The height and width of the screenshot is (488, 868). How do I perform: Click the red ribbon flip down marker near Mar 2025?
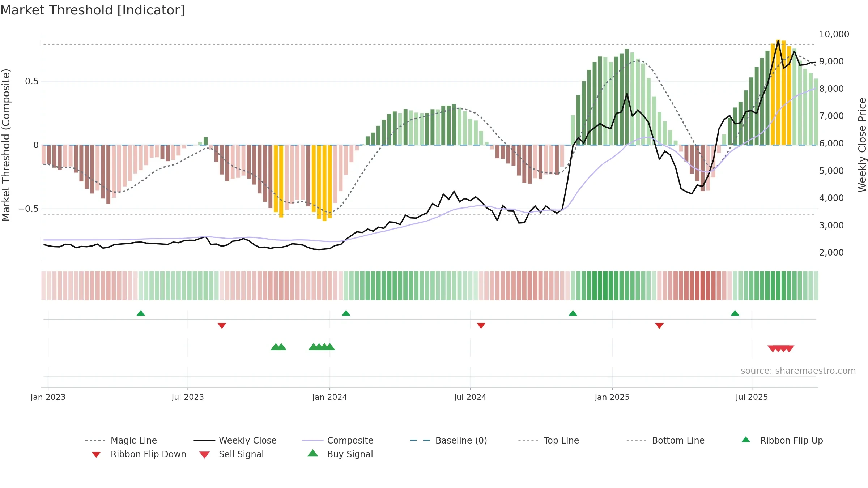coord(659,326)
